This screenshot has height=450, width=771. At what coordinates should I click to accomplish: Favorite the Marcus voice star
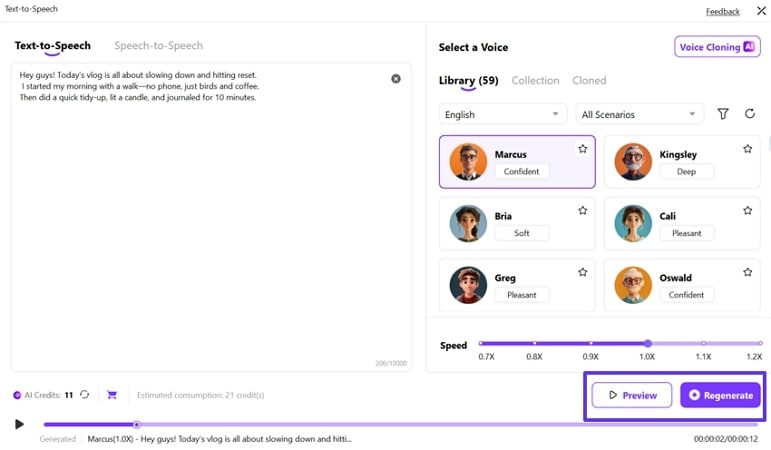[582, 149]
